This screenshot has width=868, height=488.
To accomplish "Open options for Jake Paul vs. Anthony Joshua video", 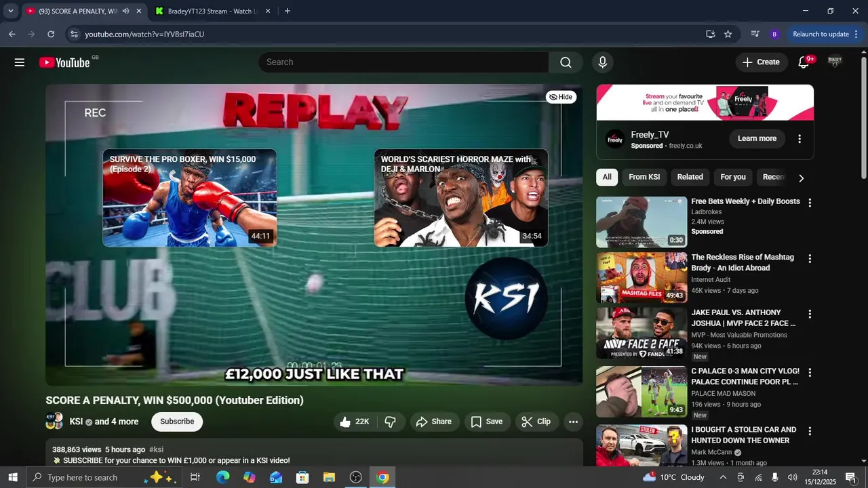I will pyautogui.click(x=809, y=314).
